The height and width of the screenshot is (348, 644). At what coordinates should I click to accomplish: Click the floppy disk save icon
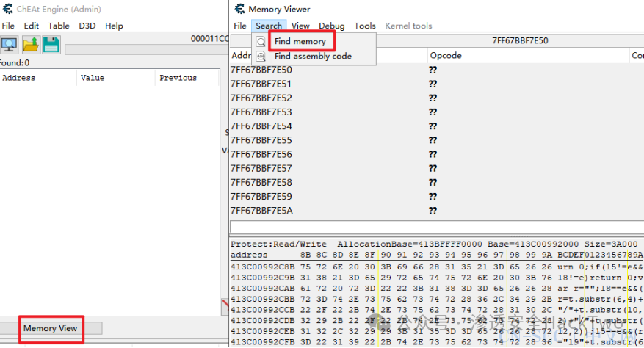51,44
